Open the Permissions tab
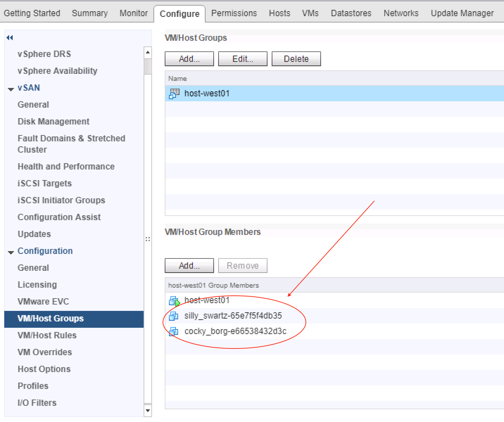The image size is (504, 422). tap(234, 13)
